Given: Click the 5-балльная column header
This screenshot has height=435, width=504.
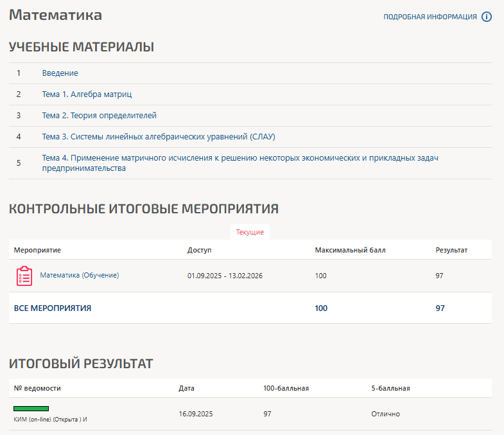Looking at the screenshot, I should pos(390,388).
